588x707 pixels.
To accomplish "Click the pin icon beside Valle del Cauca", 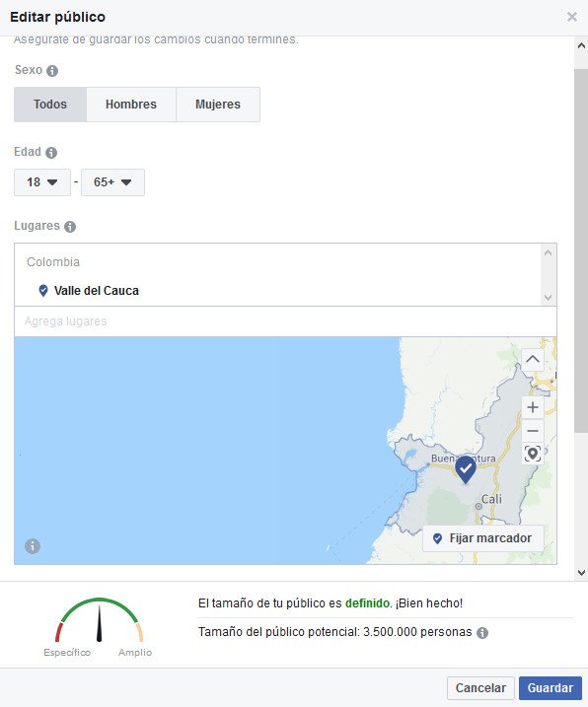I will (43, 291).
